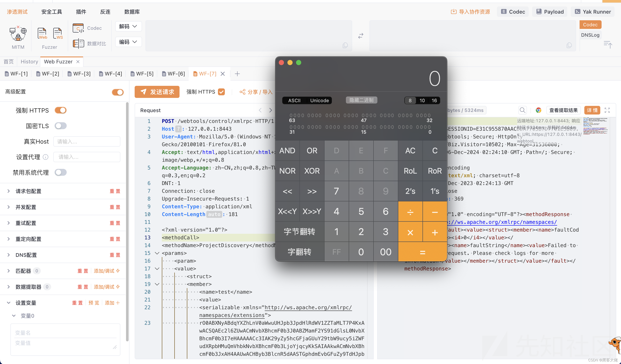621x364 pixels.
Task: Click the search magnifier in response panel
Action: 522,110
